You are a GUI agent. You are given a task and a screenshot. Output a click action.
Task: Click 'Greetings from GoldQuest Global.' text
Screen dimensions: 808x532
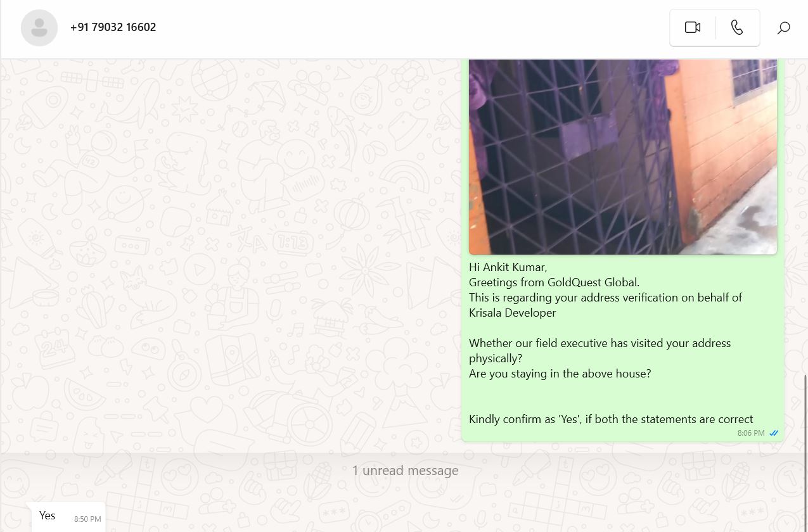(554, 282)
